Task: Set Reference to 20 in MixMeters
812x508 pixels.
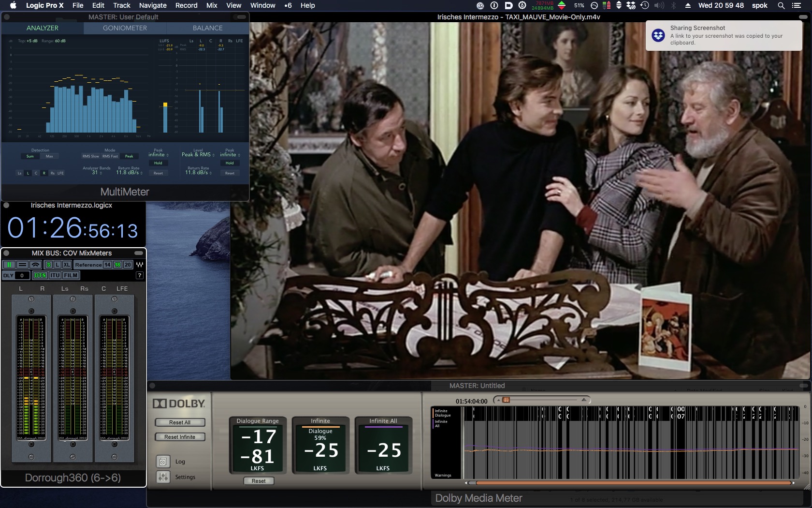Action: (128, 265)
